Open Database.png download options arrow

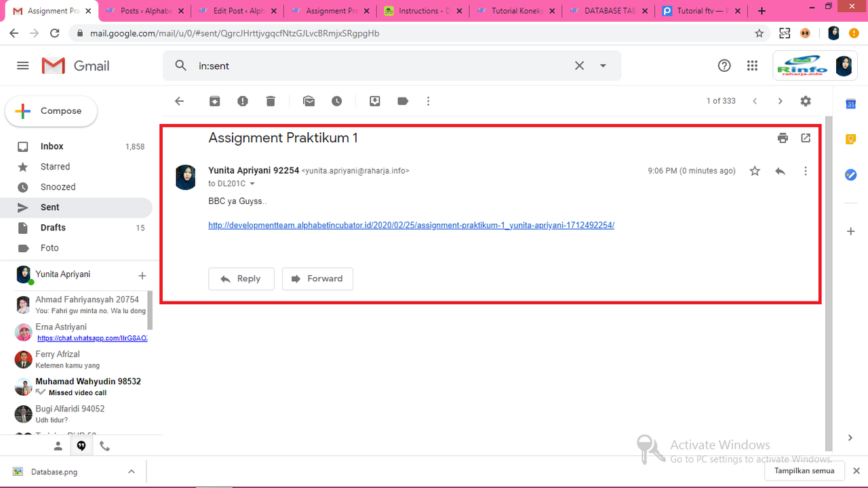[x=132, y=472]
